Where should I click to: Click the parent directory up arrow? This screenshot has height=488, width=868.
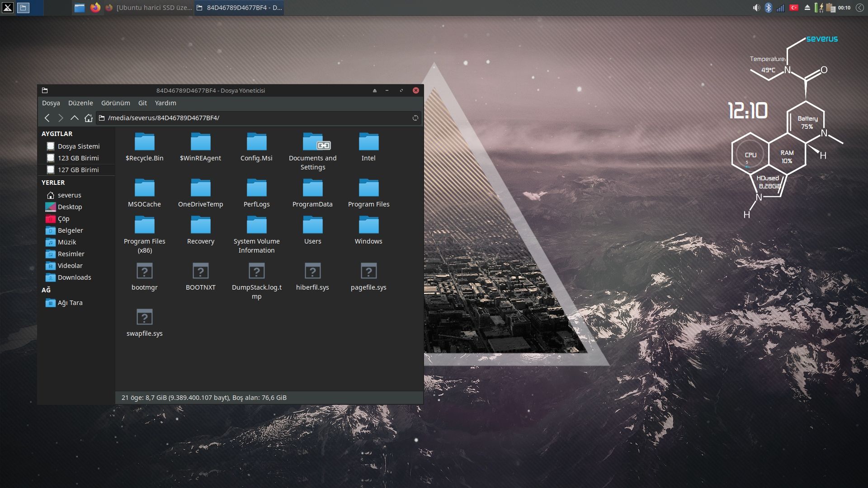tap(75, 118)
